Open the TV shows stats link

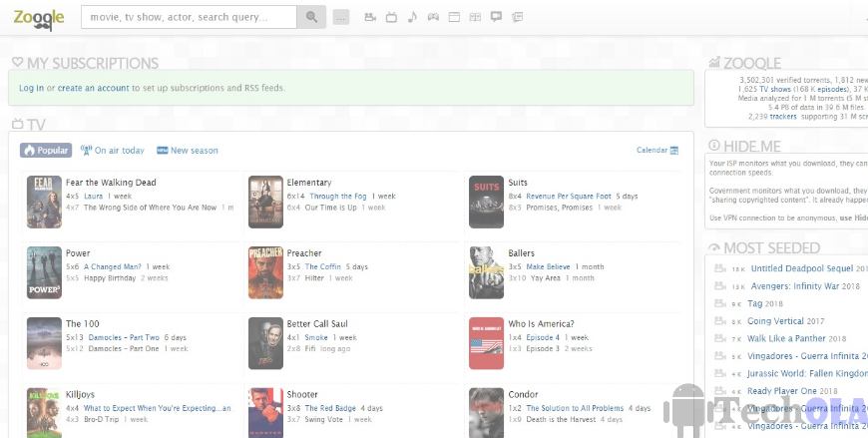click(775, 89)
